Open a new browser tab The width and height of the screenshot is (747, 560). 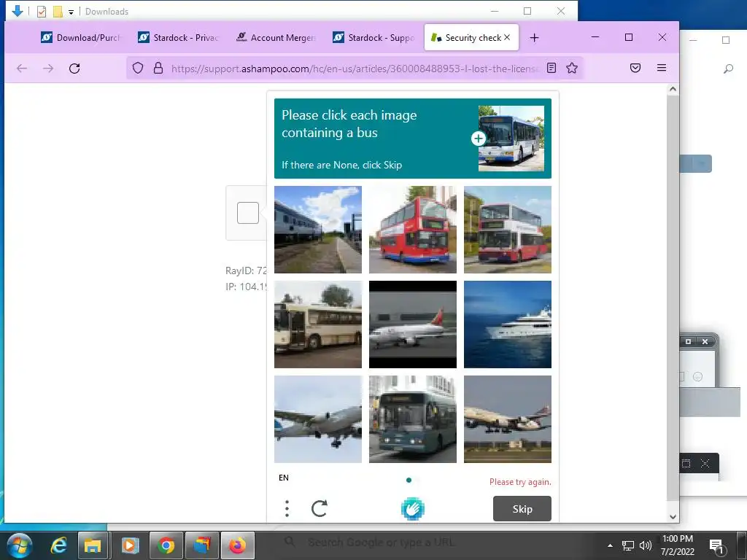535,38
